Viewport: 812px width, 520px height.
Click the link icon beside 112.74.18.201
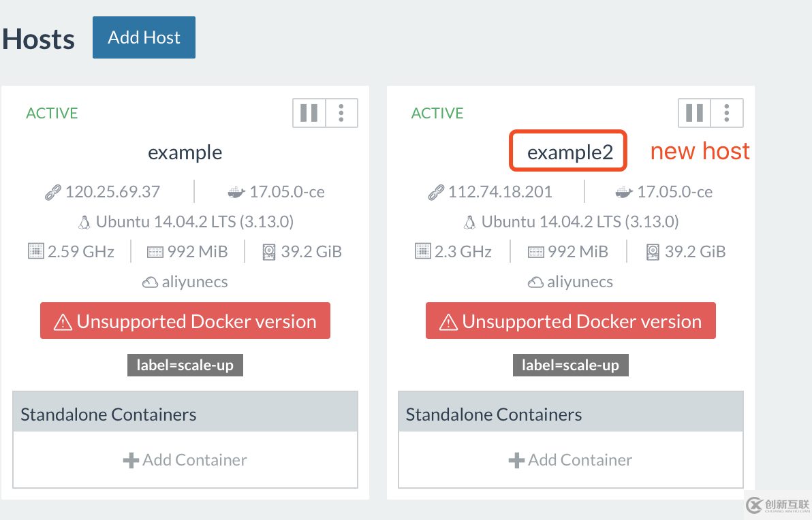pos(436,193)
